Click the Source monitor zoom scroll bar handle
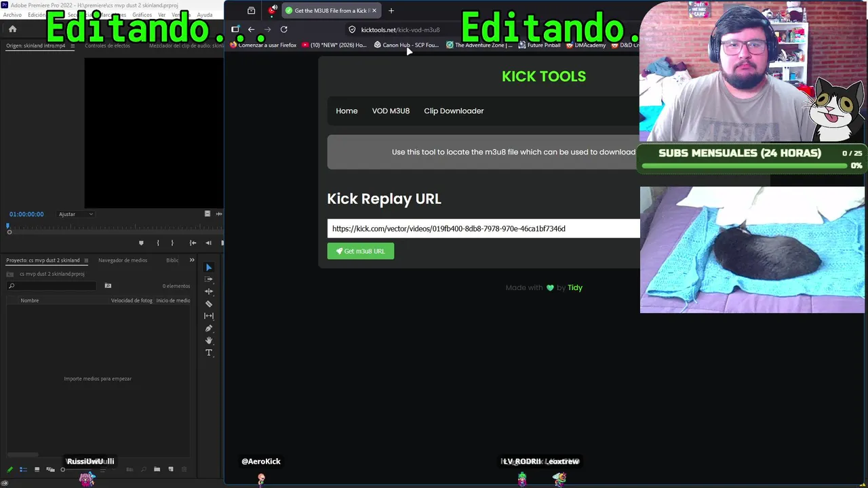Image resolution: width=868 pixels, height=488 pixels. [9, 232]
